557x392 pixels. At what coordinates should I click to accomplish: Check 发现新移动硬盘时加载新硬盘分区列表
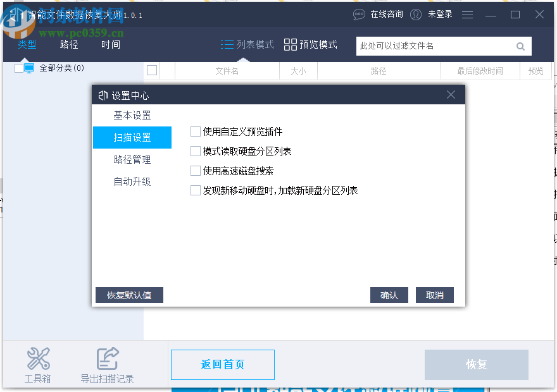pos(196,191)
